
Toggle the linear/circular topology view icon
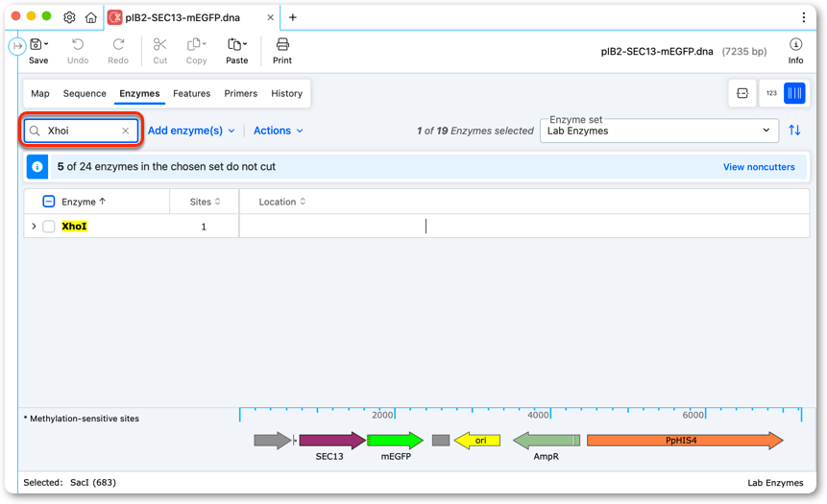[x=742, y=93]
